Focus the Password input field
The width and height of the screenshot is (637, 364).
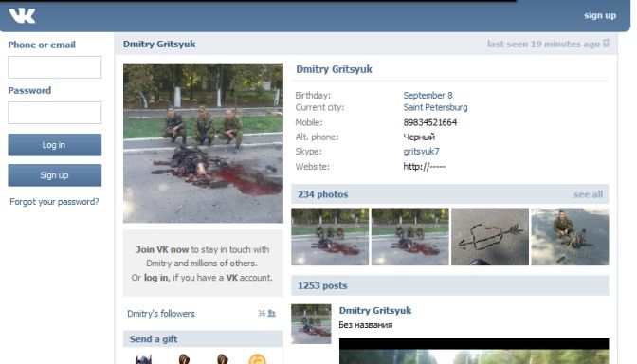pos(54,113)
